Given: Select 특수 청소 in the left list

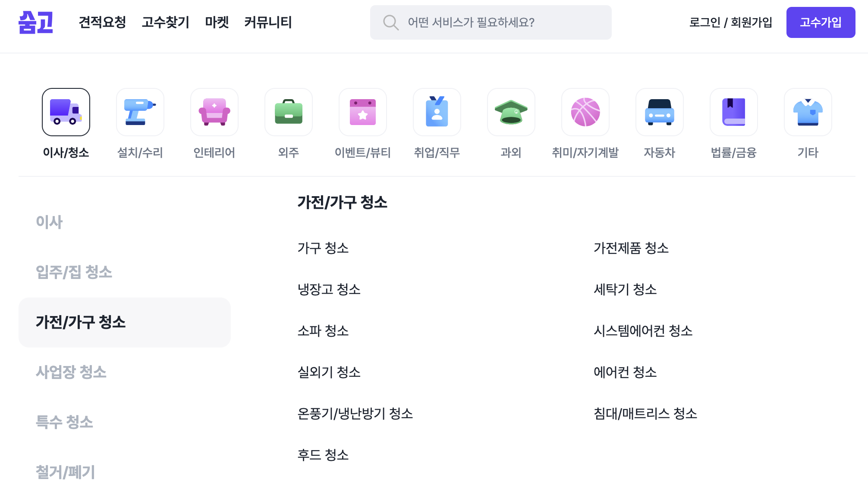Looking at the screenshot, I should point(64,422).
